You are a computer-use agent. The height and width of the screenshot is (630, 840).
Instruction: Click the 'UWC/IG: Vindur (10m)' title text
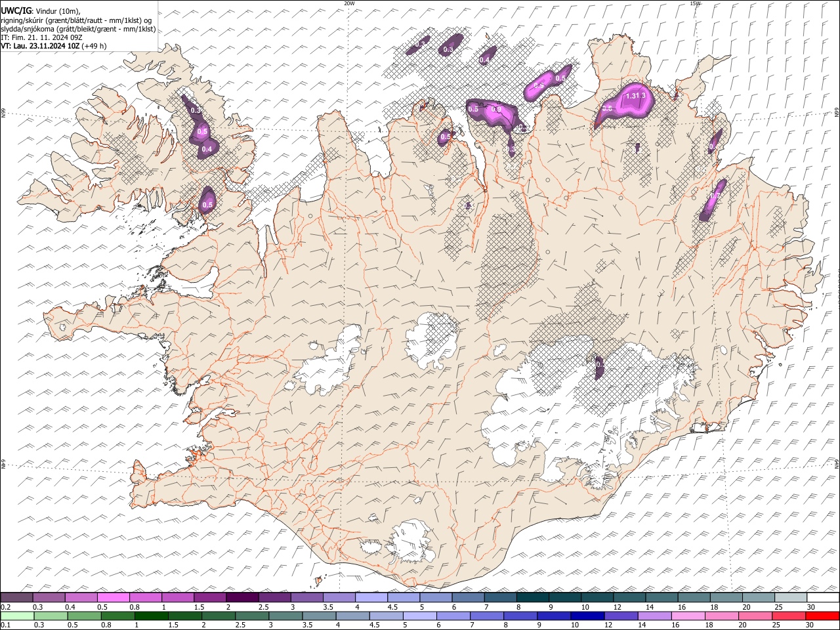pos(41,11)
